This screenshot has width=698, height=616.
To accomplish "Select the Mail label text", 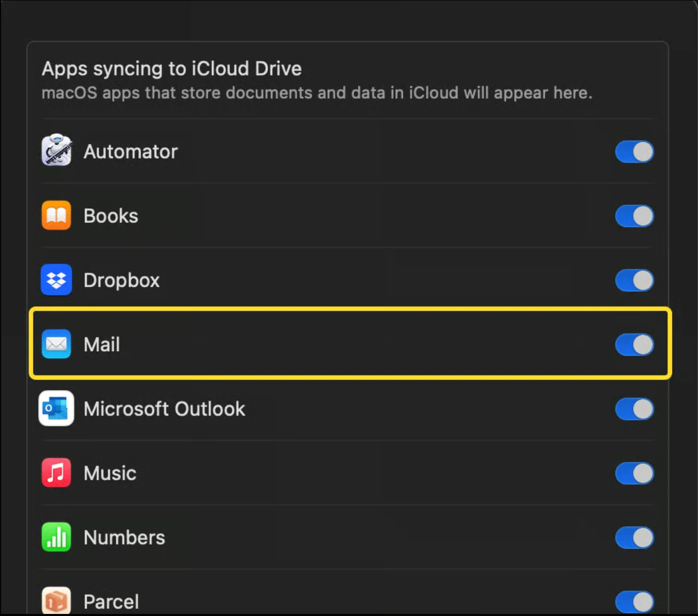I will pos(102,345).
